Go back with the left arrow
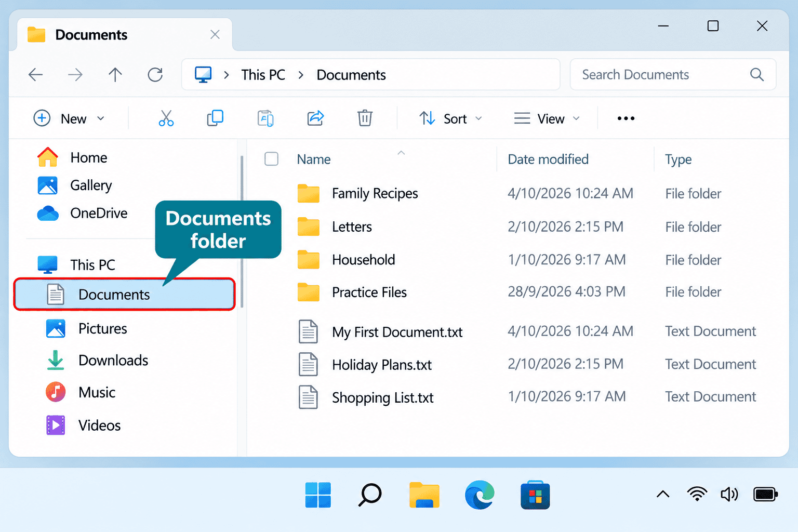The height and width of the screenshot is (532, 798). click(x=35, y=75)
